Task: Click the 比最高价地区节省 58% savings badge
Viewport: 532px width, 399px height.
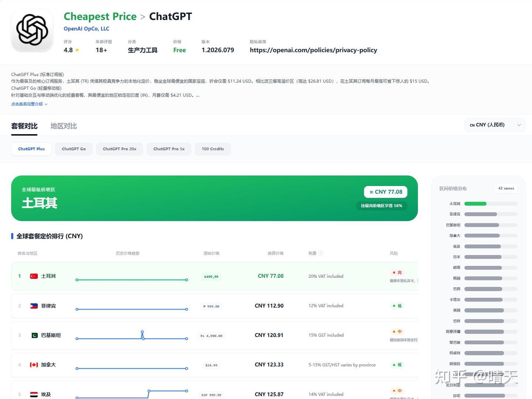Action: click(382, 206)
